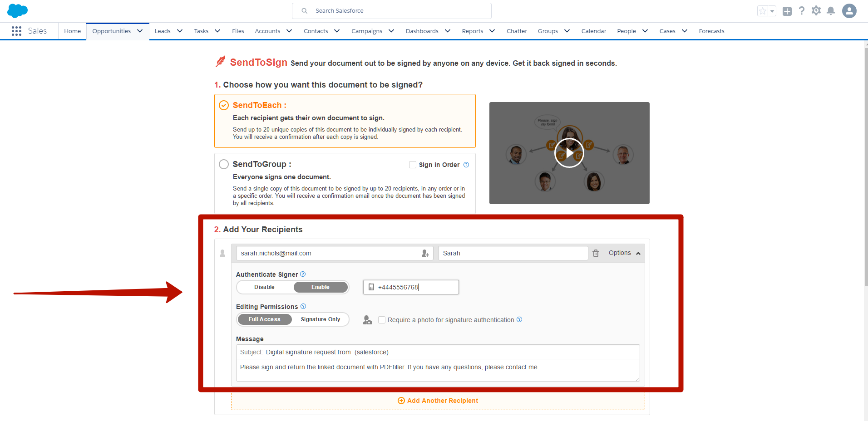Image resolution: width=868 pixels, height=421 pixels.
Task: Expand the People tab dropdown
Action: [x=645, y=31]
